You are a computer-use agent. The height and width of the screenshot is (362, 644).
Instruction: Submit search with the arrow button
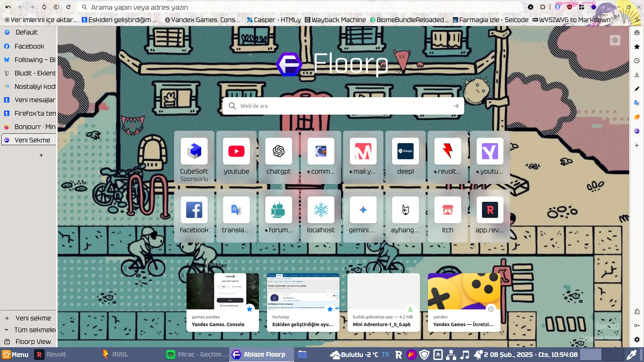tap(456, 106)
